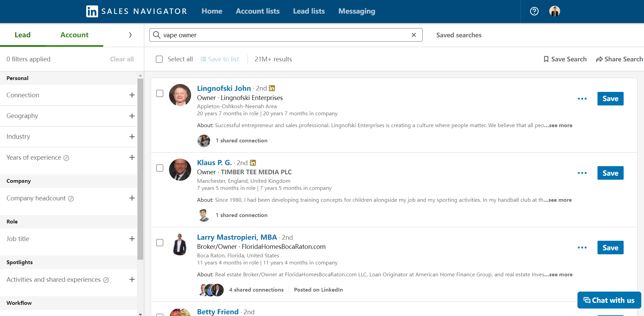
Task: Open Larry Mastropieri, MBA profile link
Action: (x=237, y=237)
